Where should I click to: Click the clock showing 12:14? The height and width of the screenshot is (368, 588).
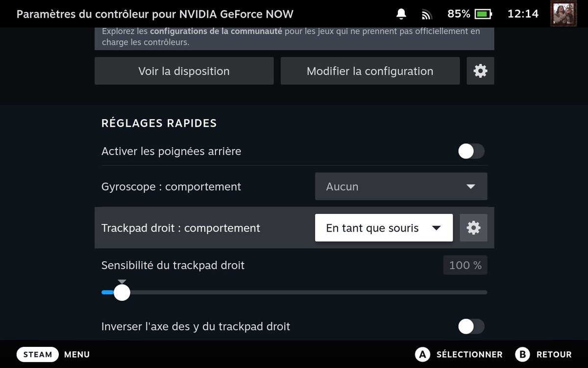pyautogui.click(x=523, y=14)
